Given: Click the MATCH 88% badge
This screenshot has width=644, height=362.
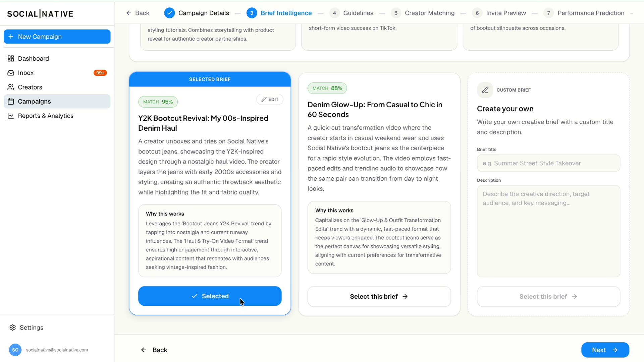Looking at the screenshot, I should tap(327, 88).
